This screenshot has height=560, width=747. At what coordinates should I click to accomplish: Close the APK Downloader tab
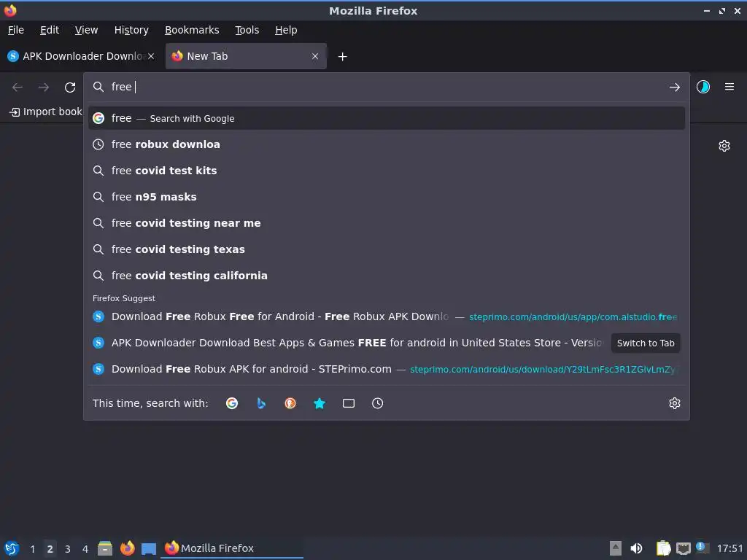[151, 56]
